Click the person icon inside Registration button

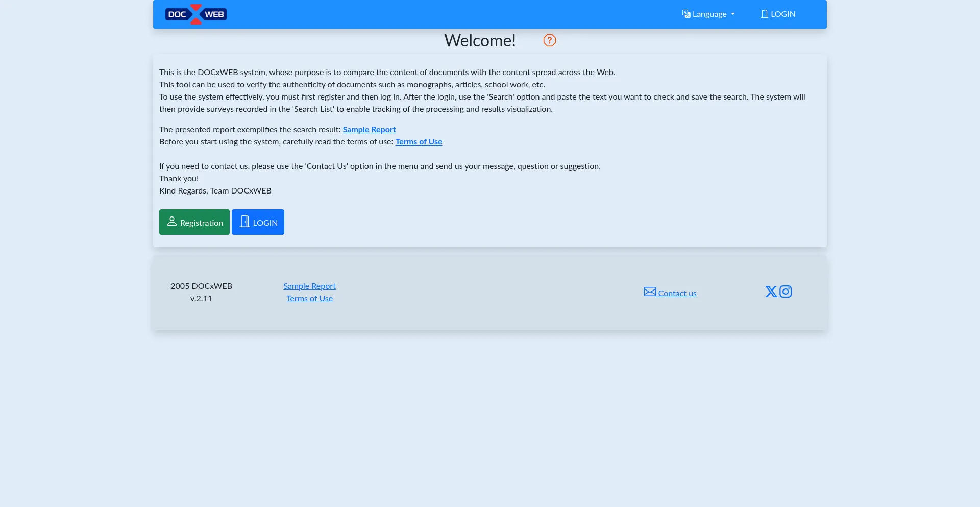click(x=172, y=222)
